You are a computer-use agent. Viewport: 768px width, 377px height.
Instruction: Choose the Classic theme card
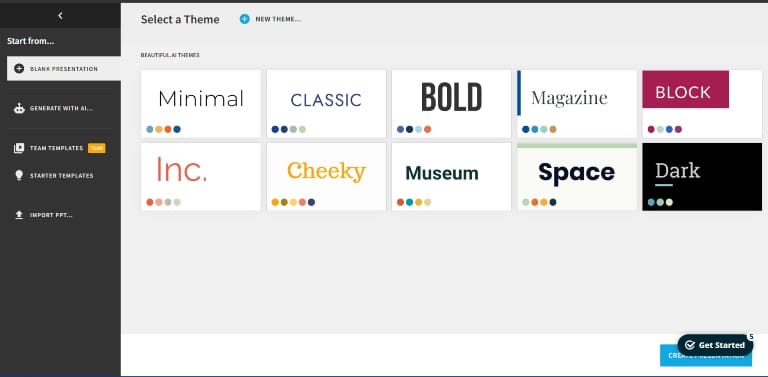coord(326,104)
